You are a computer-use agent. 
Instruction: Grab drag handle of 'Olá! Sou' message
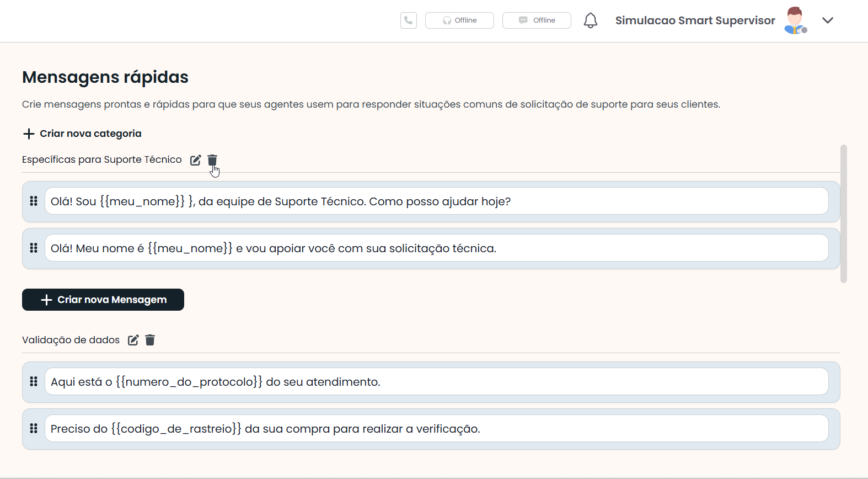pyautogui.click(x=34, y=201)
